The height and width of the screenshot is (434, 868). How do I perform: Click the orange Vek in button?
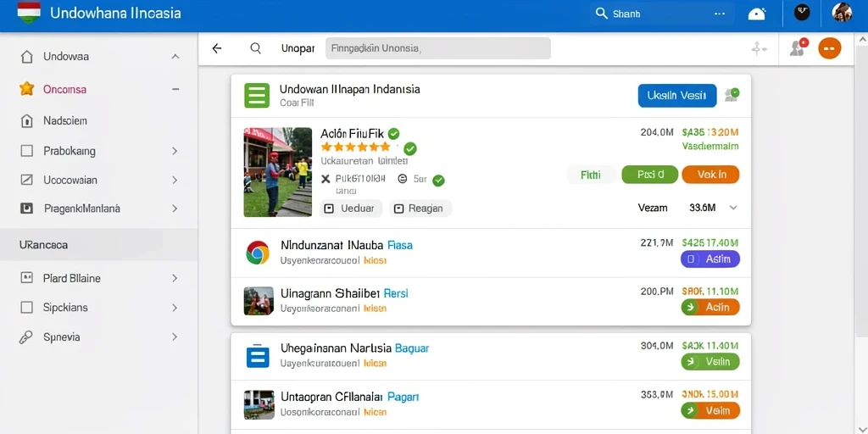pyautogui.click(x=711, y=175)
